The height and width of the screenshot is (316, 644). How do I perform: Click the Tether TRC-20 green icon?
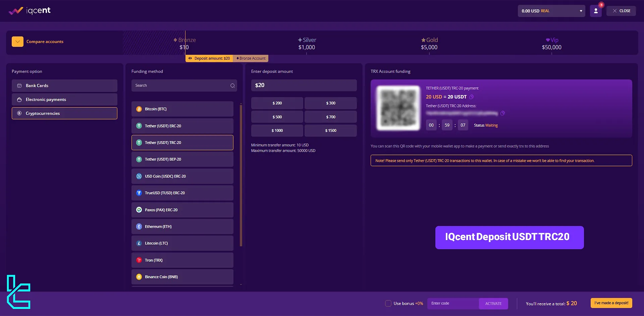139,143
